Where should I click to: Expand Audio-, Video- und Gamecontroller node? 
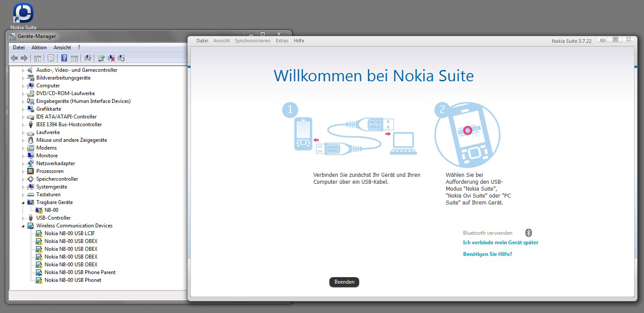point(23,70)
